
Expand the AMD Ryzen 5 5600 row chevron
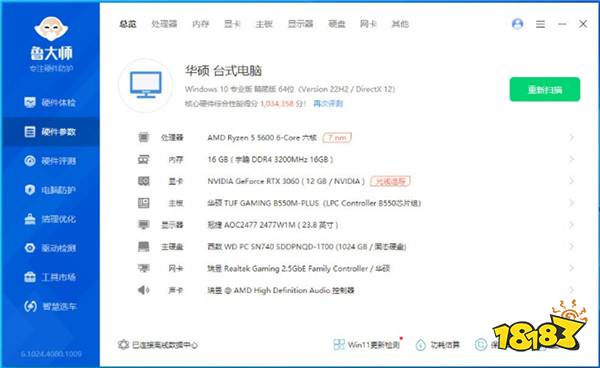(571, 137)
